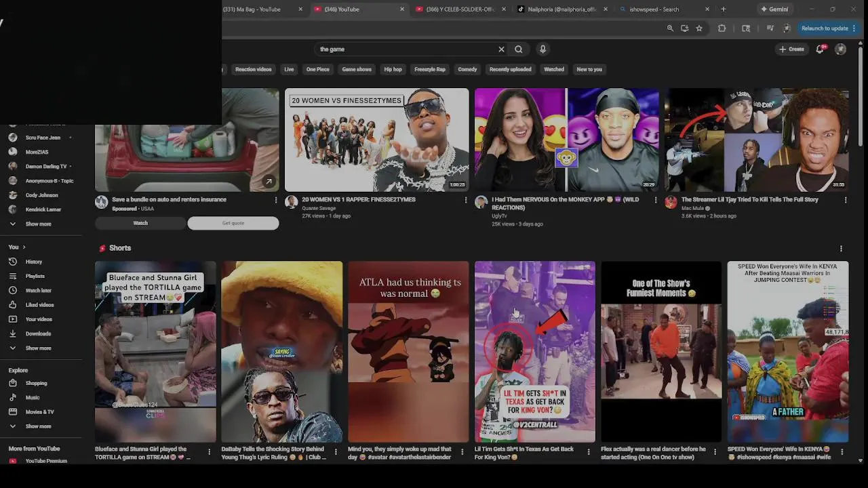
Task: Open YouTube Premium in the sidebar
Action: (x=45, y=461)
